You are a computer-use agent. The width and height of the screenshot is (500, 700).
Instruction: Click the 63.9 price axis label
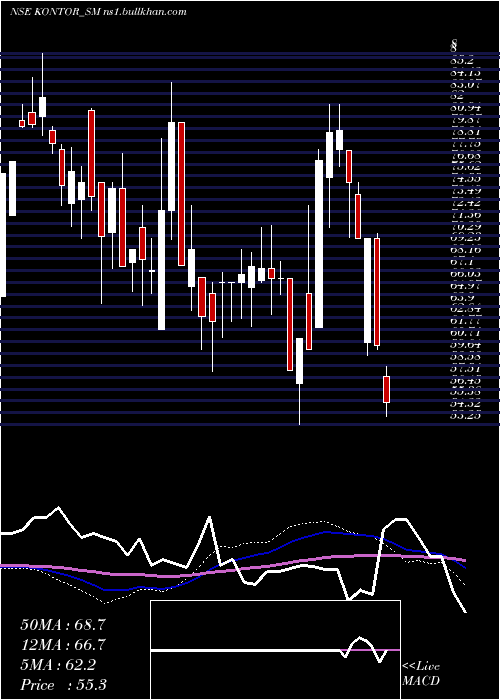tap(463, 298)
